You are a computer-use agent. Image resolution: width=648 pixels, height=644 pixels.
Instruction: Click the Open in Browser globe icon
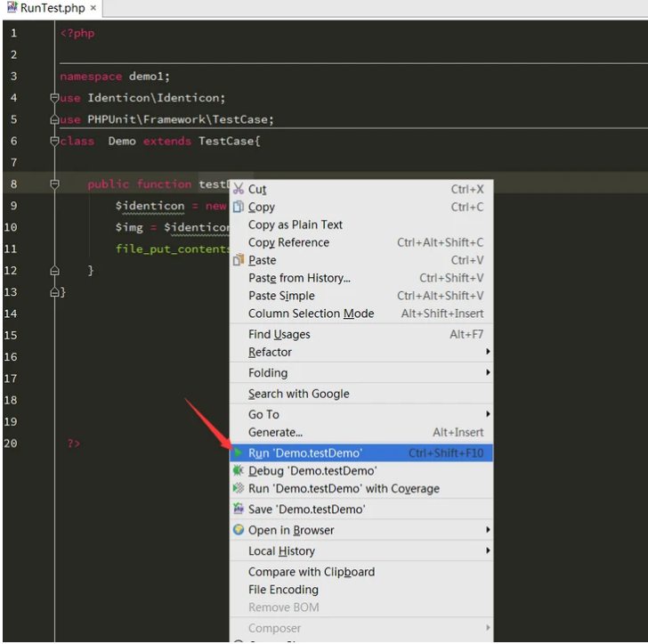pos(238,530)
